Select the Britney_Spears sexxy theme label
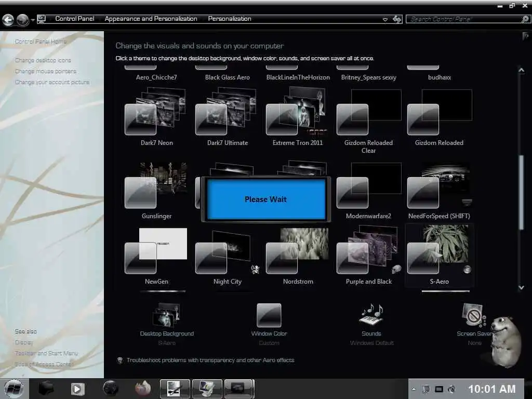Image resolution: width=532 pixels, height=399 pixels. [368, 77]
